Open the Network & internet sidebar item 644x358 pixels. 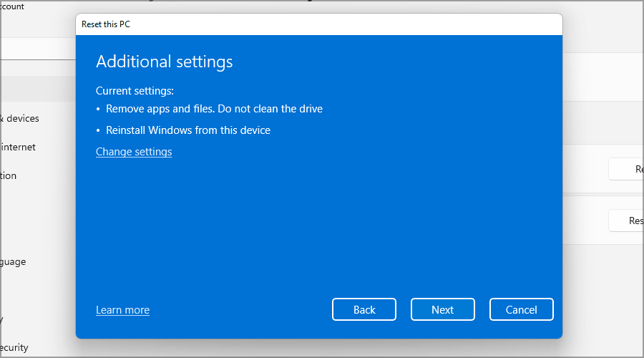(19, 147)
